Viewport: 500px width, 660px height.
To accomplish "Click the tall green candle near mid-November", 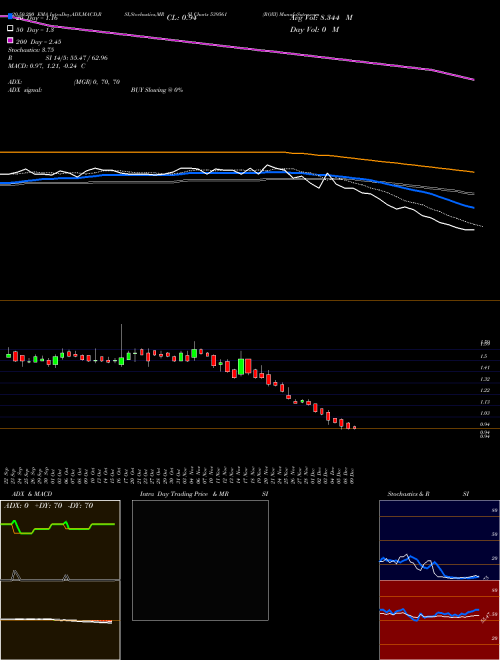I will pyautogui.click(x=241, y=367).
